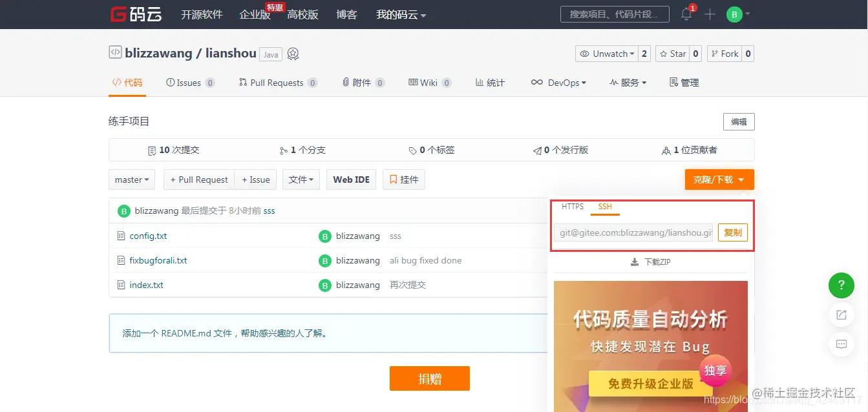This screenshot has width=868, height=412.
Task: Click the badge icon next to Java tag
Action: pyautogui.click(x=293, y=54)
